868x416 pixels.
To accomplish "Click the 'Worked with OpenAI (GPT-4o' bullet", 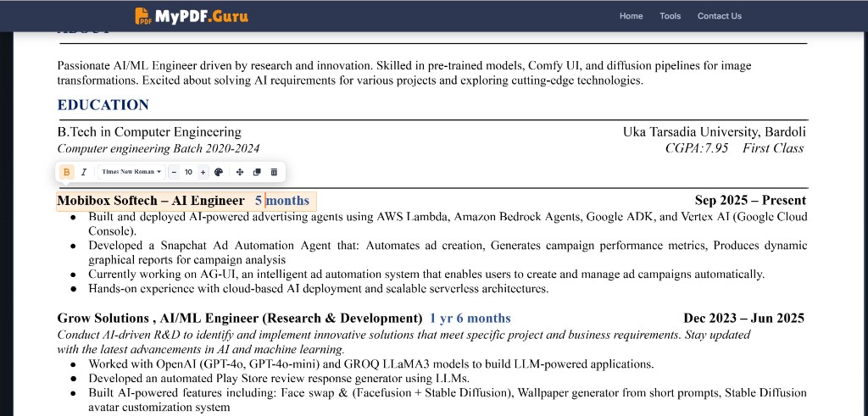I will 371,364.
